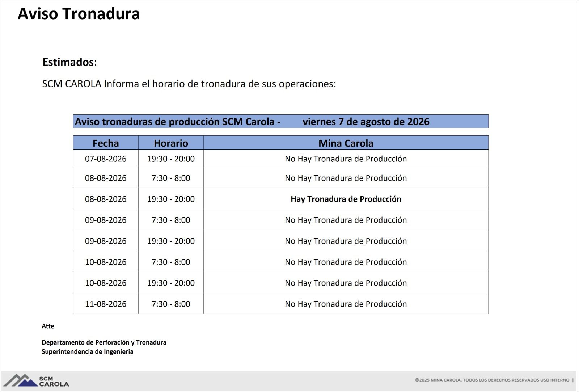Viewport: 579px width, 392px height.
Task: Click the 7:30 - 8:00 time for 10-08-2026
Action: click(x=171, y=262)
